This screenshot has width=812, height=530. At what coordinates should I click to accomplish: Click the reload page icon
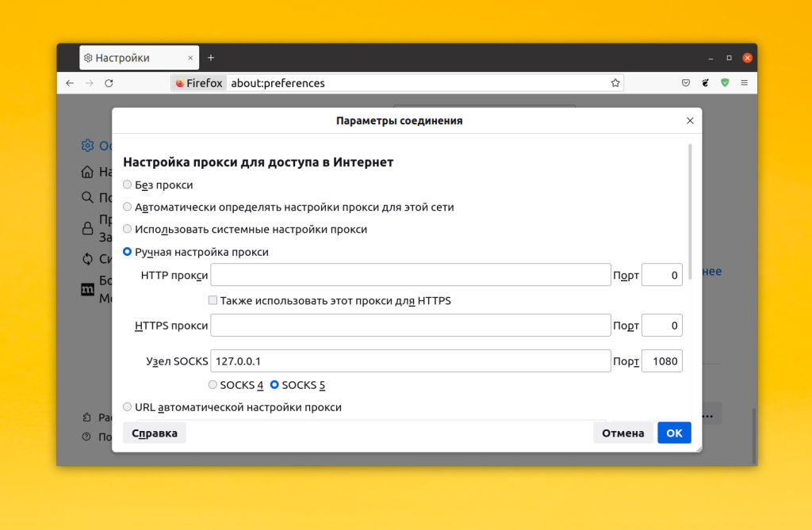[109, 83]
